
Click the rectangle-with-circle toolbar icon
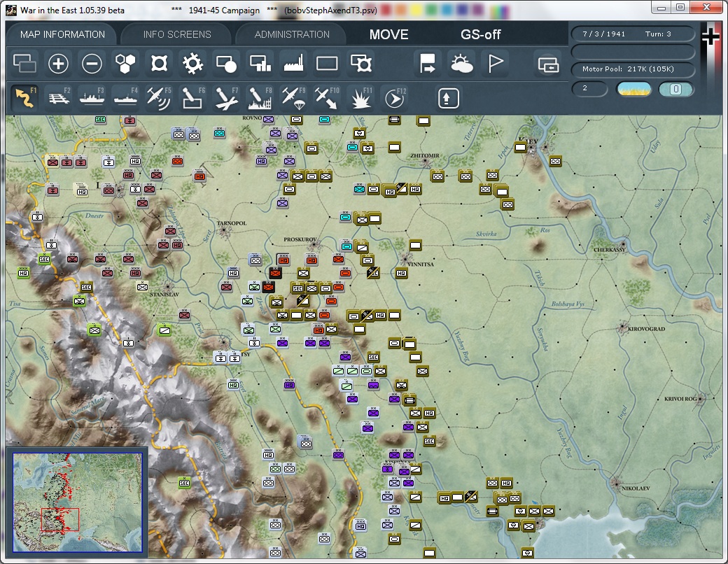(226, 63)
